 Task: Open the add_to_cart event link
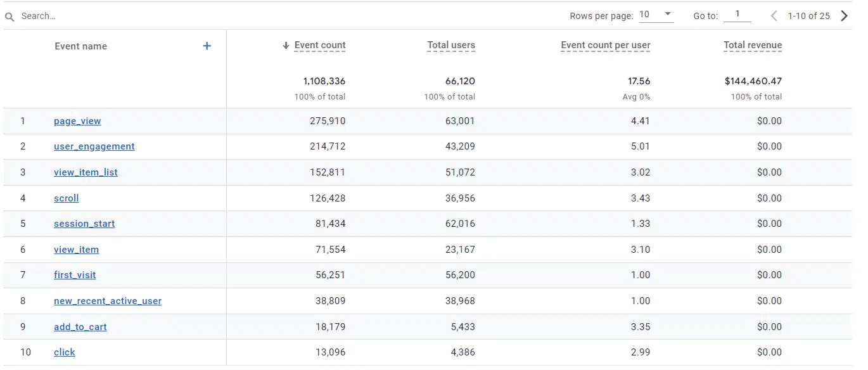[x=80, y=327]
